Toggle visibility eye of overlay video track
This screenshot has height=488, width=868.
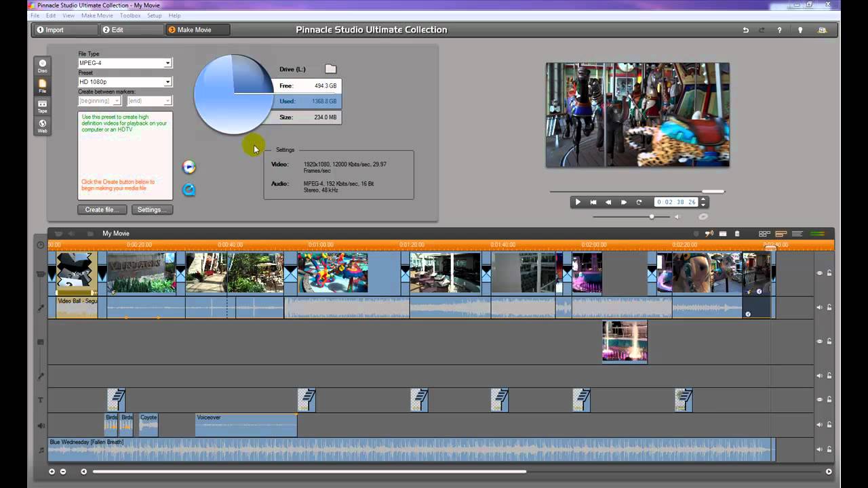pos(819,342)
